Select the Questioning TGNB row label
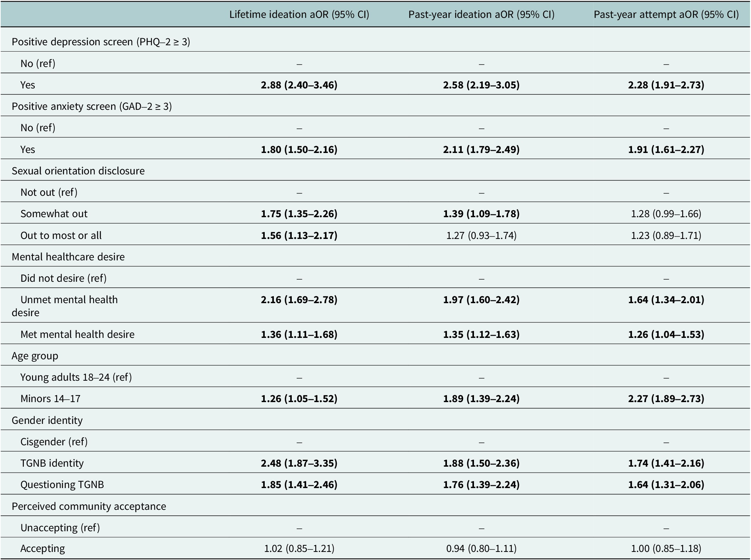 [62, 485]
